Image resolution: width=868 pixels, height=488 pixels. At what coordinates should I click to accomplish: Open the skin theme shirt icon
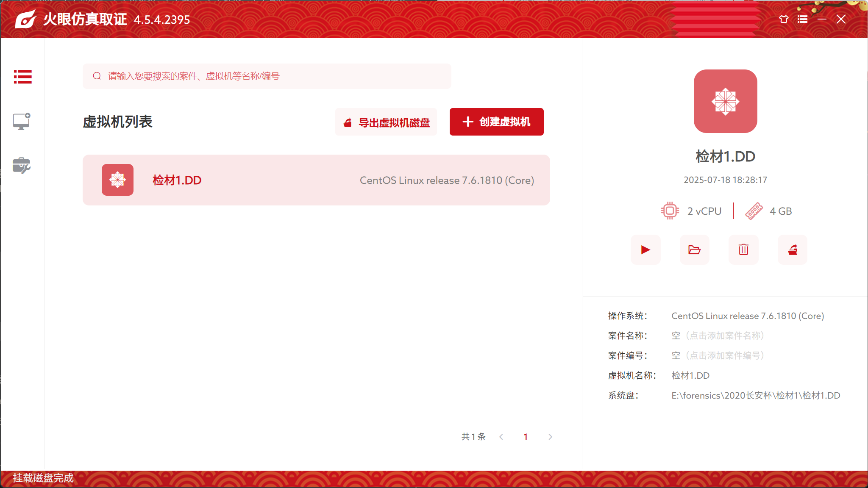click(784, 19)
